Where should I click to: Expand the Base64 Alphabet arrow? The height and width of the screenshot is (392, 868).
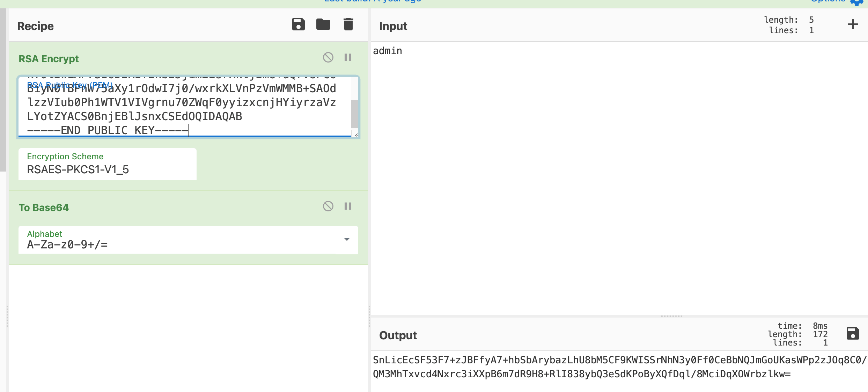347,239
